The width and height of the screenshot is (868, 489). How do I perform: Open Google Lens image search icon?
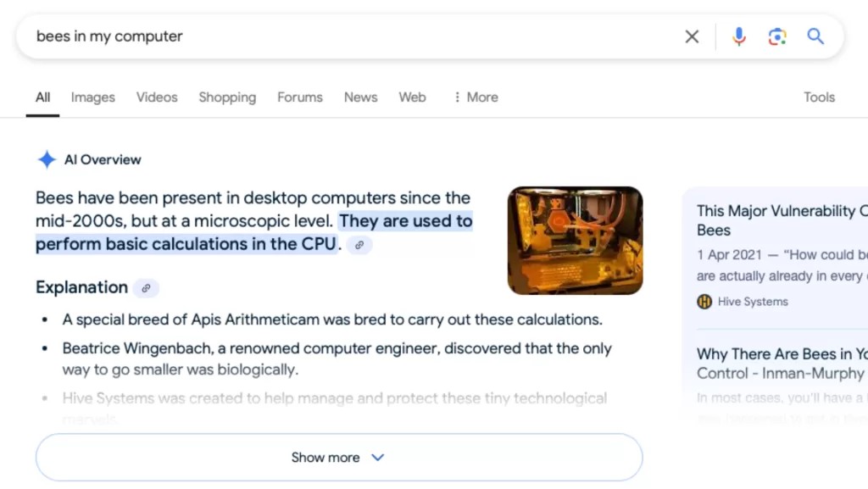point(777,36)
